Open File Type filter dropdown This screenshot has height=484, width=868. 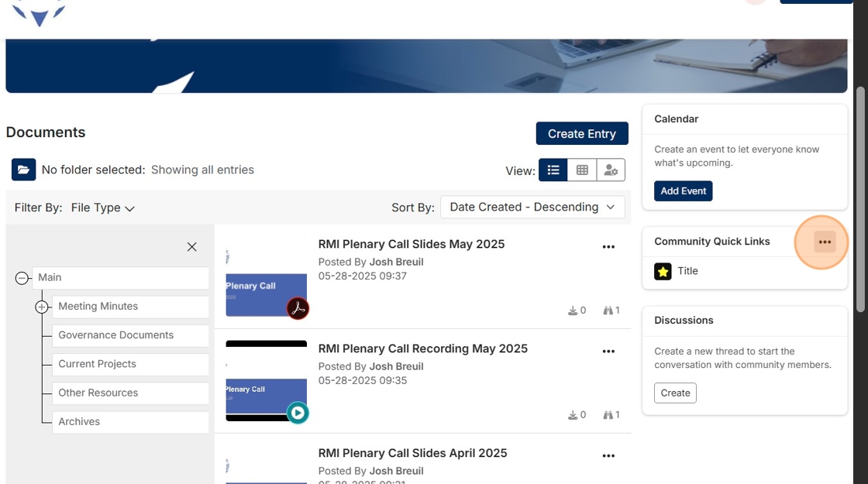pos(102,208)
